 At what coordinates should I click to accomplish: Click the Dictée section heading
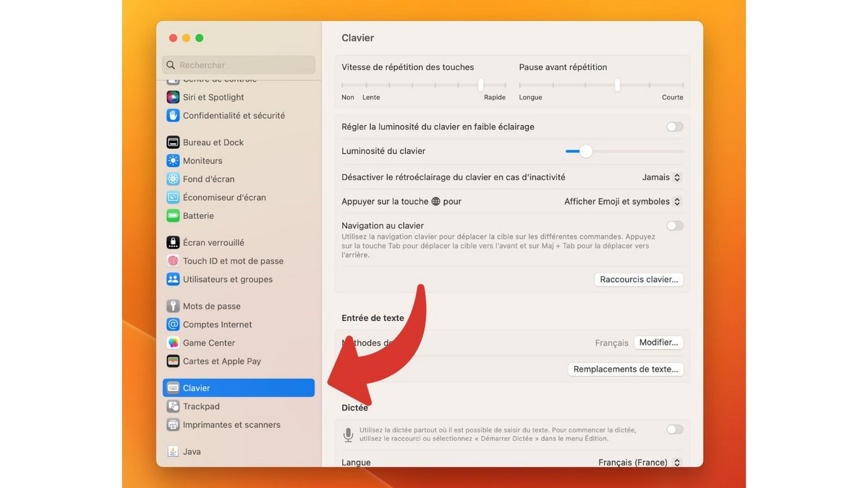[355, 408]
